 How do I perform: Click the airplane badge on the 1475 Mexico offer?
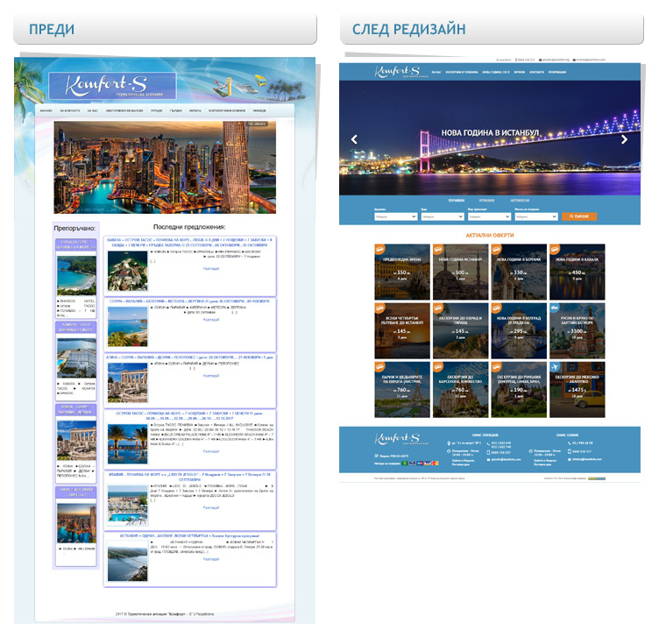[556, 367]
